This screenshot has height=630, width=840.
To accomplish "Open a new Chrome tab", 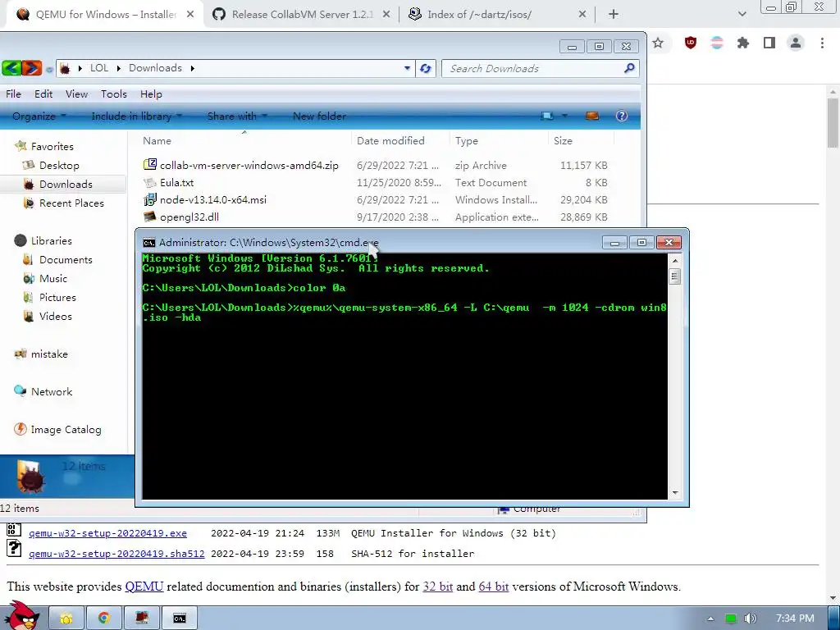I will point(614,15).
